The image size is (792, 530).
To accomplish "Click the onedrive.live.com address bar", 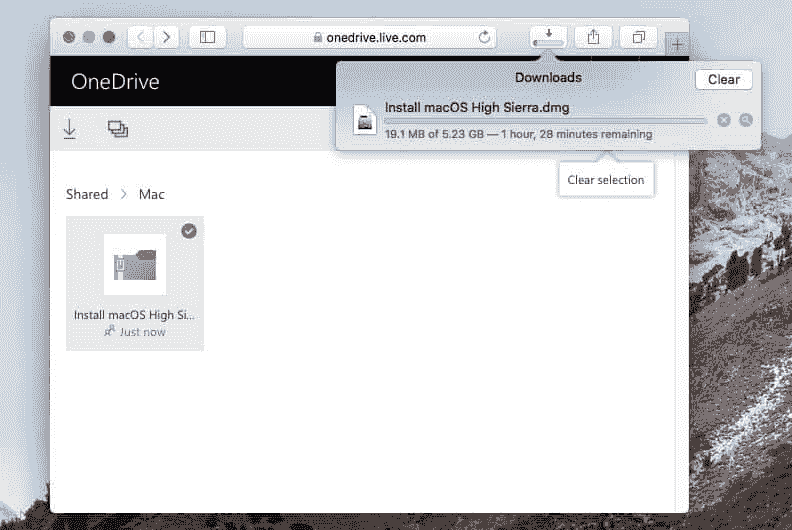I will coord(370,37).
